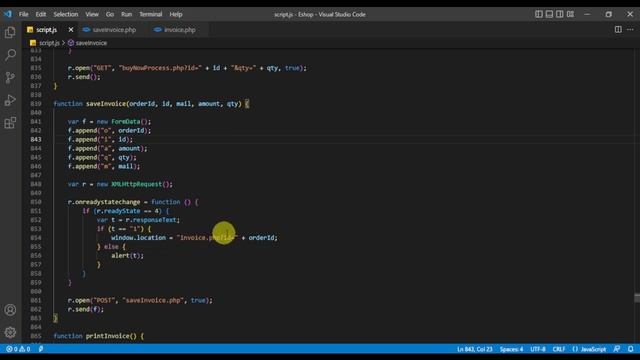640x360 pixels.
Task: Open the Help menu
Action: [176, 14]
